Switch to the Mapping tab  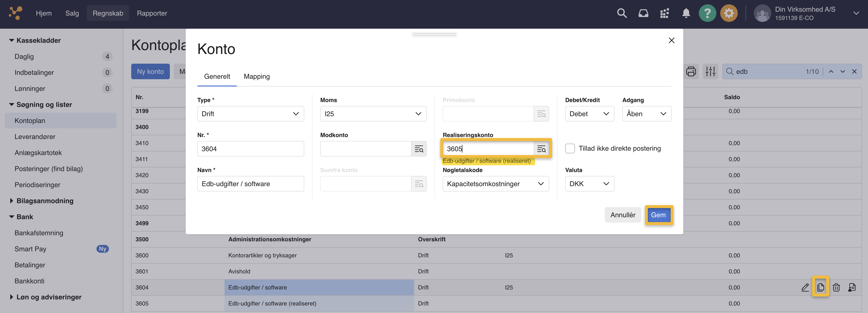pos(256,77)
